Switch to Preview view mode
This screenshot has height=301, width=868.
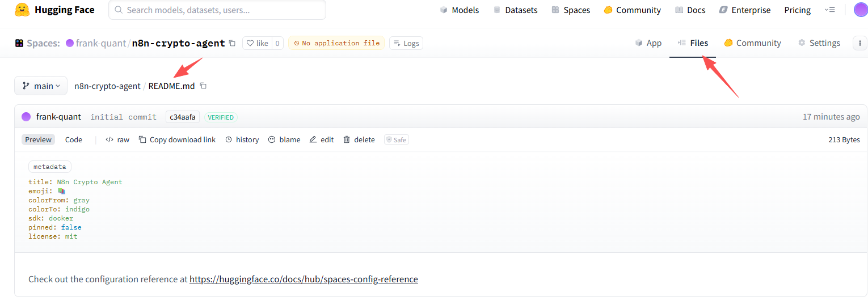coord(38,139)
